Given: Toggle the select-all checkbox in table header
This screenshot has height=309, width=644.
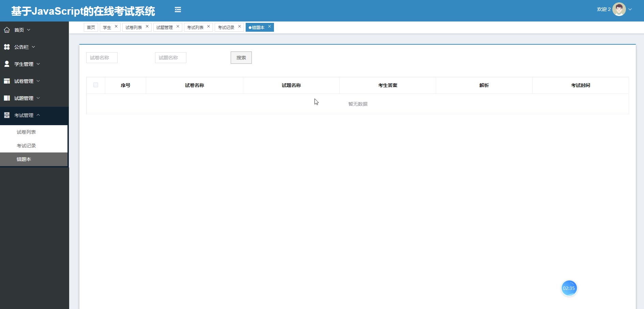Looking at the screenshot, I should (96, 85).
